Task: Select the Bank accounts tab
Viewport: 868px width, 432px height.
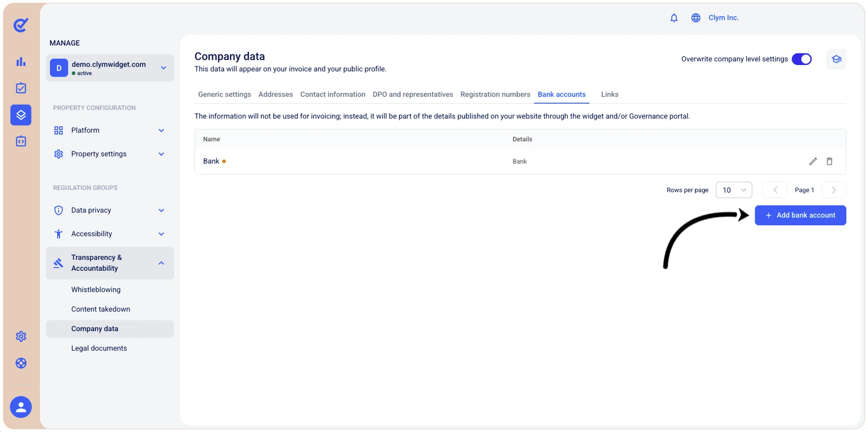Action: [561, 95]
